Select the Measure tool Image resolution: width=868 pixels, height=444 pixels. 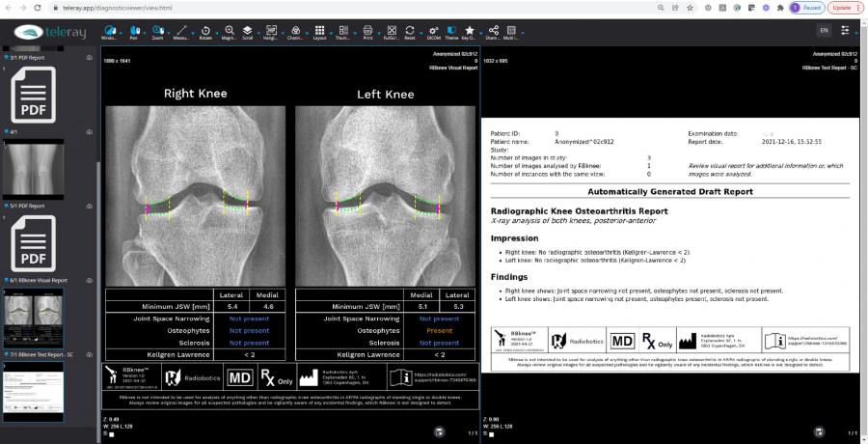[x=182, y=29]
